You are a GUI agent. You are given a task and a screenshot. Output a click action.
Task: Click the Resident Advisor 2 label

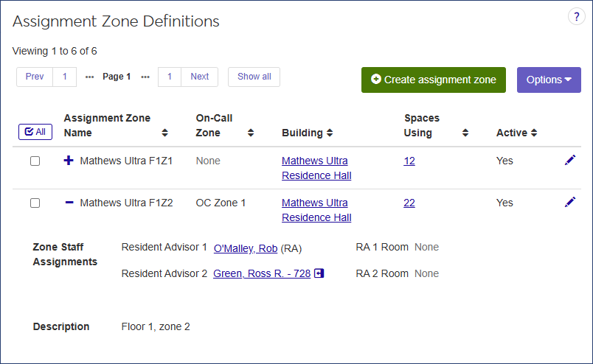[x=164, y=273]
